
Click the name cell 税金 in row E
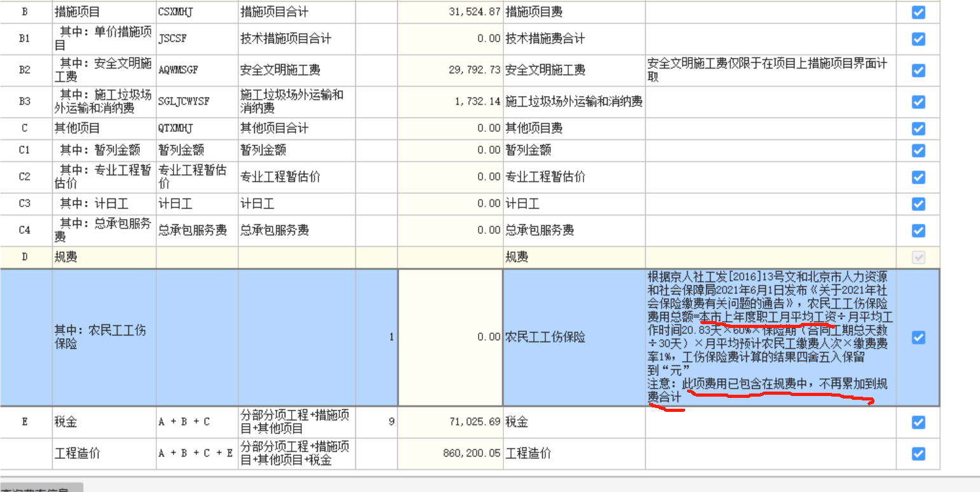(x=104, y=422)
